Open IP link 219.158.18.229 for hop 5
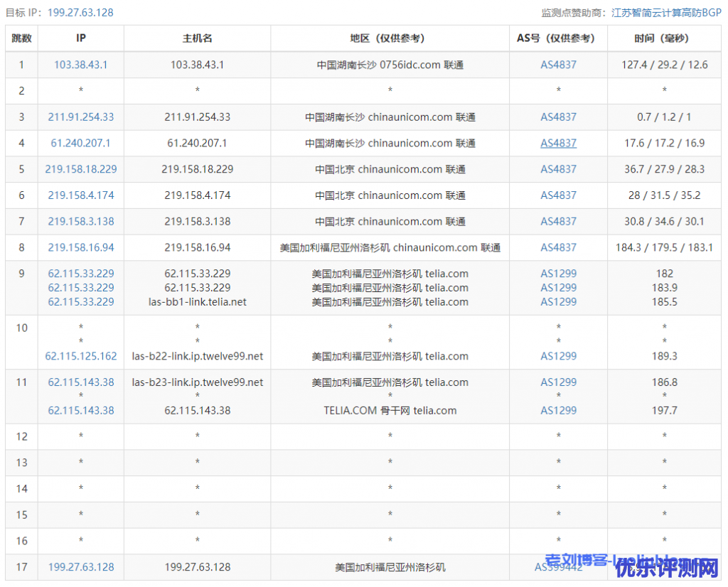This screenshot has height=587, width=728. coord(80,169)
